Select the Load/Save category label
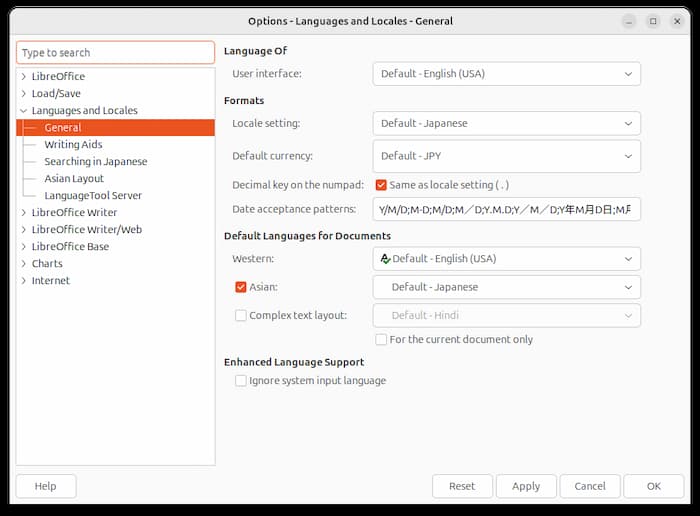The height and width of the screenshot is (516, 700). 56,93
